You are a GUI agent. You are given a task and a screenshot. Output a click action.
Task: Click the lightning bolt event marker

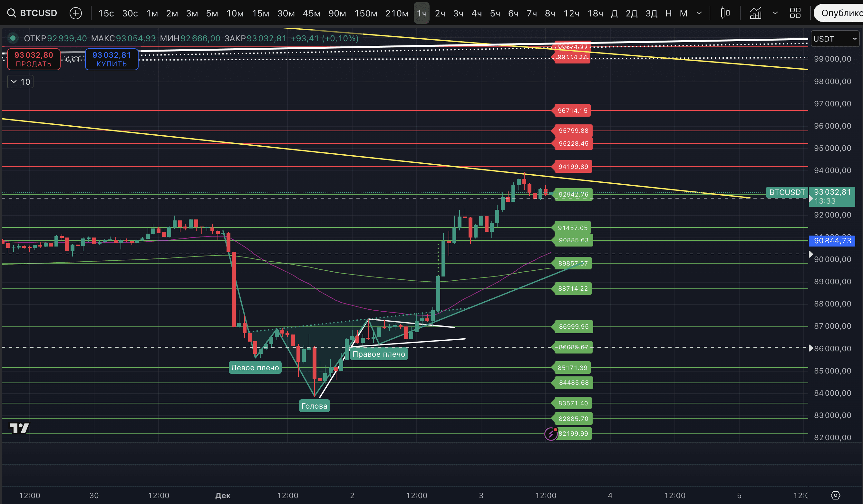(551, 434)
